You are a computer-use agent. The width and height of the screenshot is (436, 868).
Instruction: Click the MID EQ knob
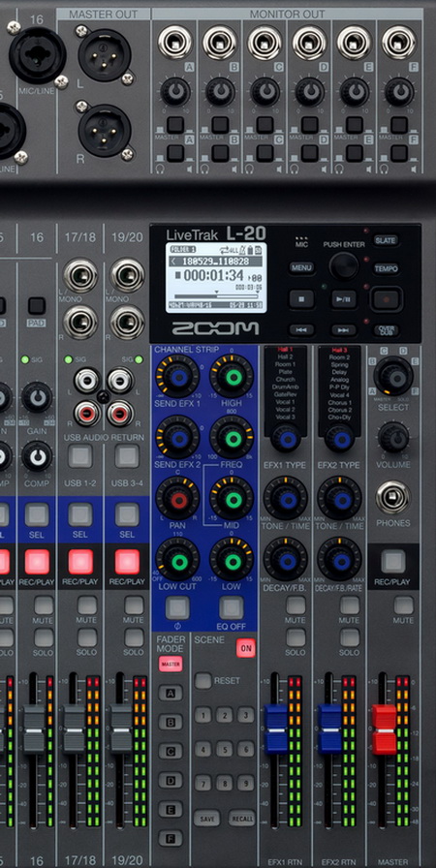tap(233, 498)
